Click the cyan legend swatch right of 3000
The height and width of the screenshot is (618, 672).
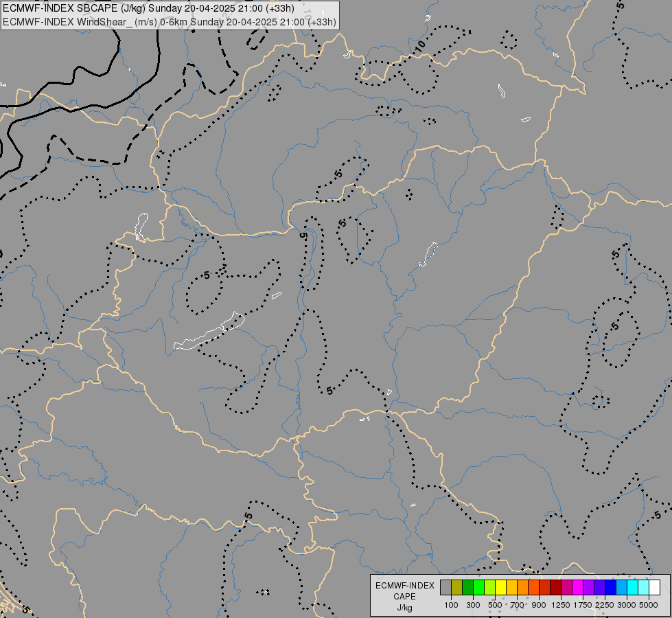point(633,587)
